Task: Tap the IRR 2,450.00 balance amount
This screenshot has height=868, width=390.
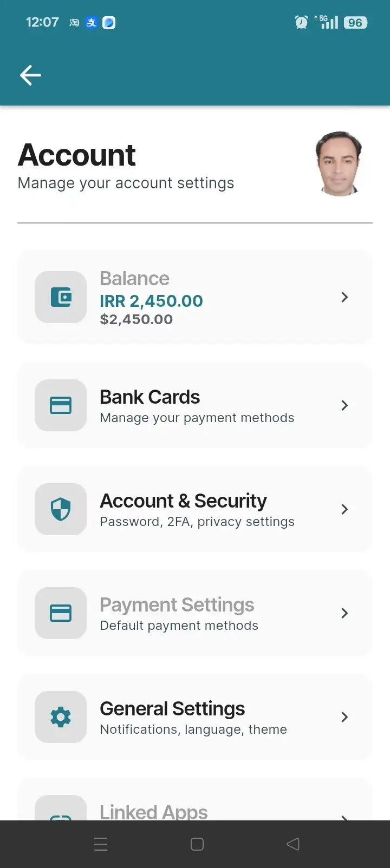Action: click(x=151, y=301)
